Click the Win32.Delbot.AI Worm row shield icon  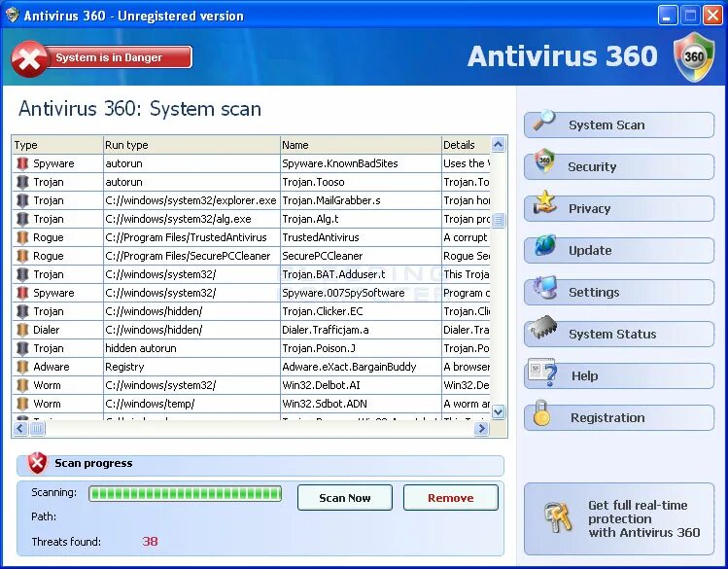tap(22, 385)
